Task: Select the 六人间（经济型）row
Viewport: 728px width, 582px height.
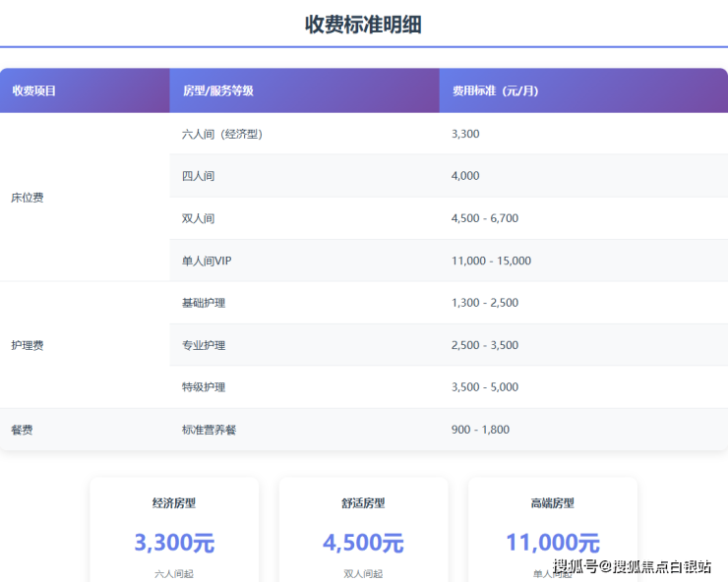Action: coord(222,134)
